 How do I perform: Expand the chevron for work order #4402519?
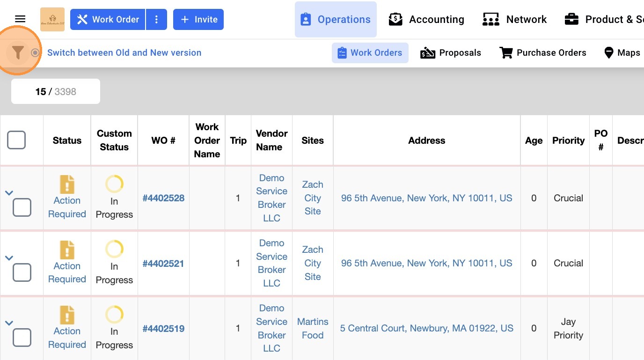(9, 323)
